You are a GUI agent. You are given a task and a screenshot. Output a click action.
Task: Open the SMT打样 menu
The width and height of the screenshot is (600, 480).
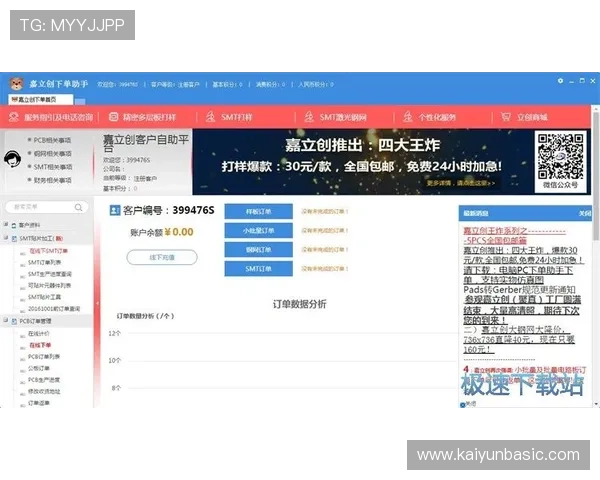[x=236, y=117]
